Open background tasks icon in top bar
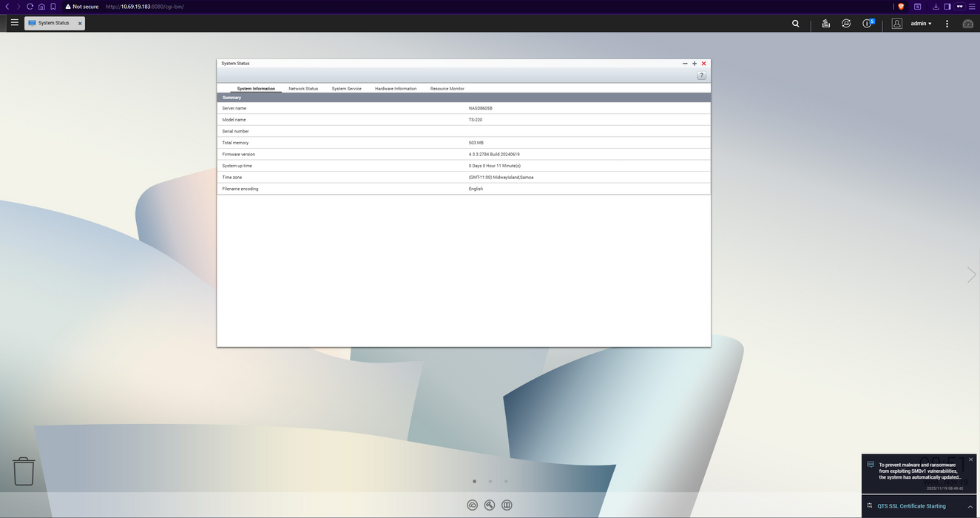Image resolution: width=980 pixels, height=518 pixels. pos(825,24)
